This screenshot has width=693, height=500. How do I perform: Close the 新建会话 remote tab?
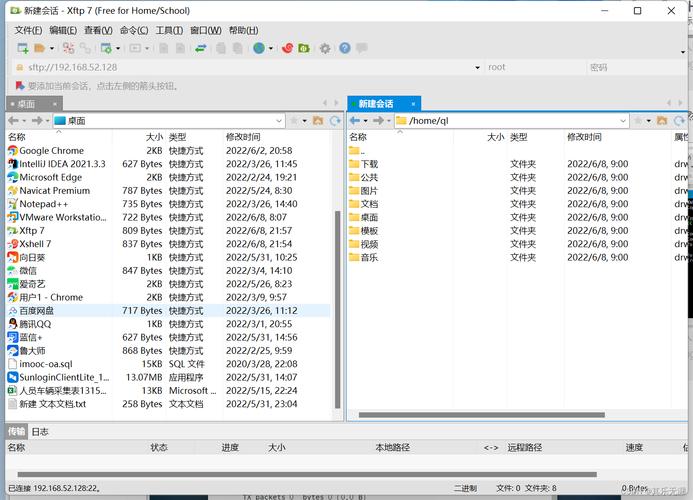point(413,104)
